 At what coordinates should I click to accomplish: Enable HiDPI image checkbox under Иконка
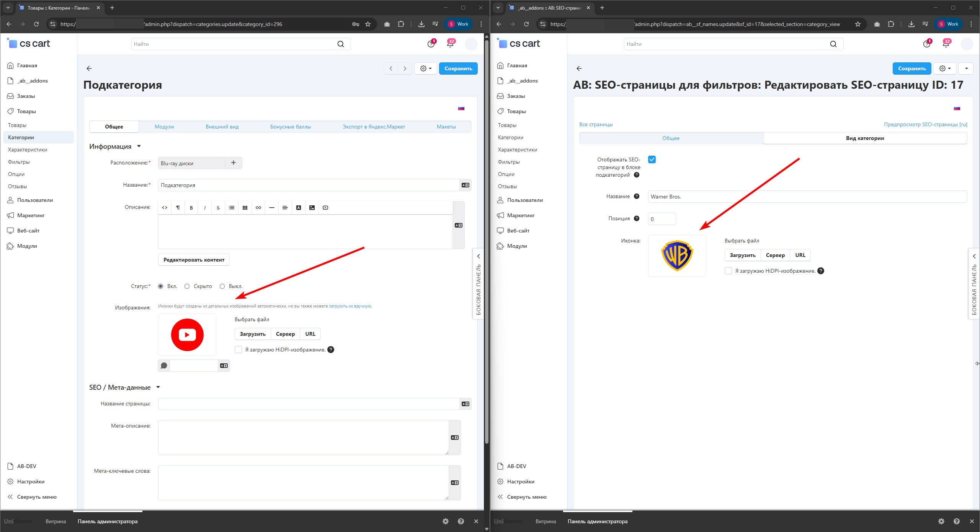[x=728, y=271]
